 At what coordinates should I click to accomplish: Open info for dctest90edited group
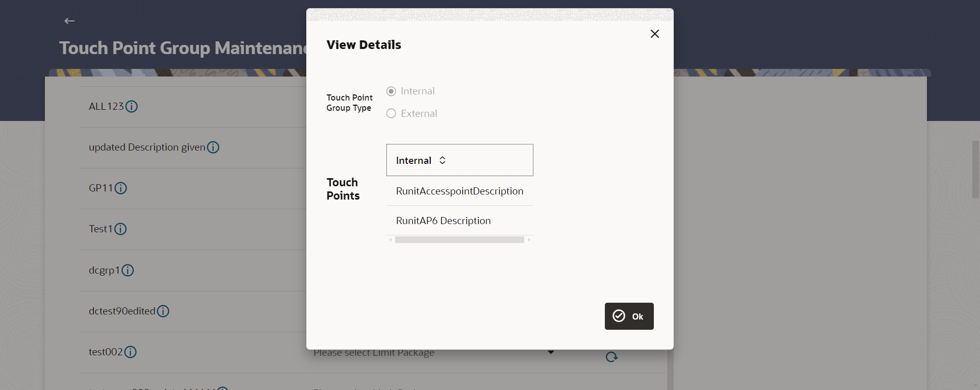pyautogui.click(x=163, y=311)
